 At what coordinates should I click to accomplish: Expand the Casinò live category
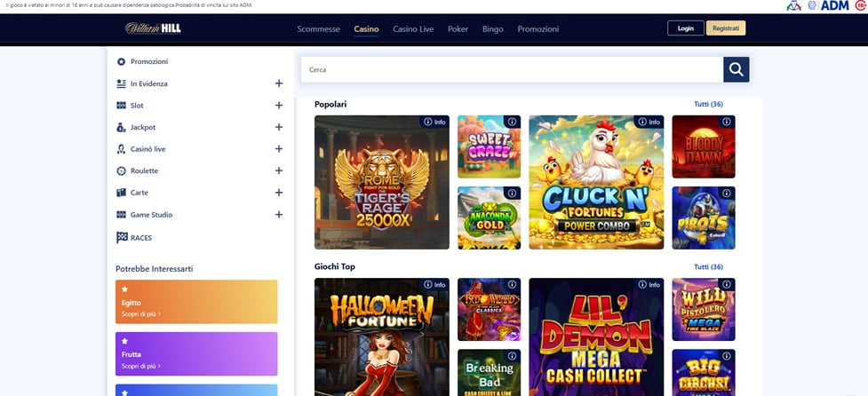click(279, 149)
